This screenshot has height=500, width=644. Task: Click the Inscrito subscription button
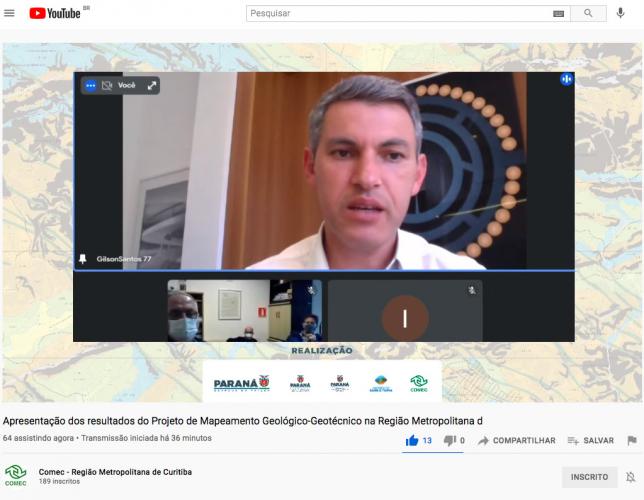tap(589, 477)
